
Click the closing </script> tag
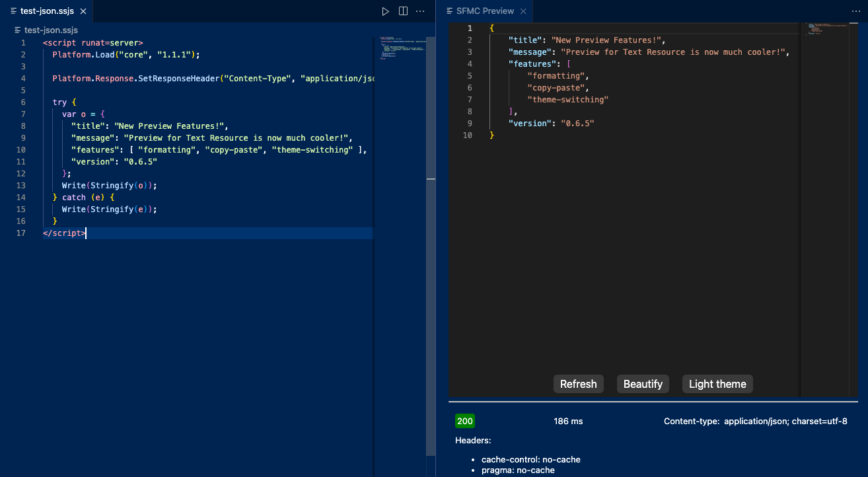coord(64,233)
